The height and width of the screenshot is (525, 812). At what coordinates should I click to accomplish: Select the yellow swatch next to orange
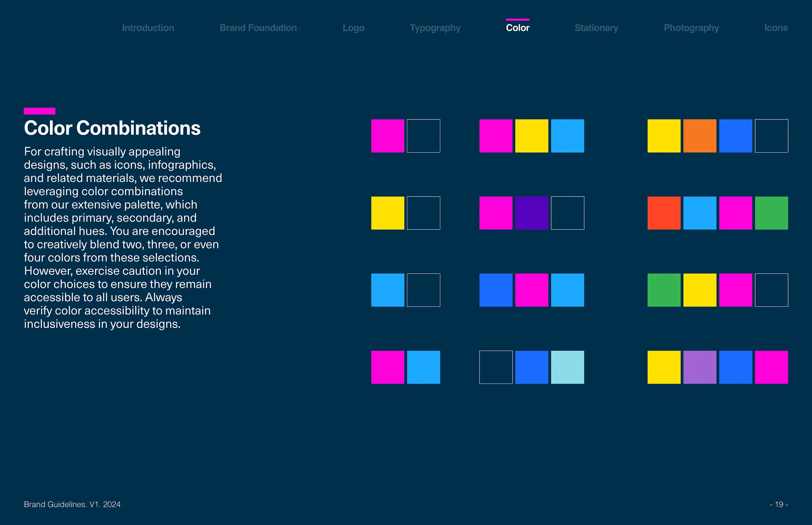664,136
